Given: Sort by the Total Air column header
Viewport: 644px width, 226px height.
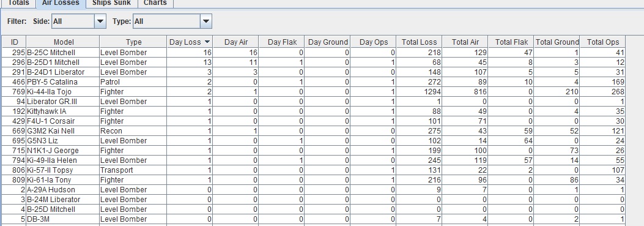Looking at the screenshot, I should pos(465,42).
